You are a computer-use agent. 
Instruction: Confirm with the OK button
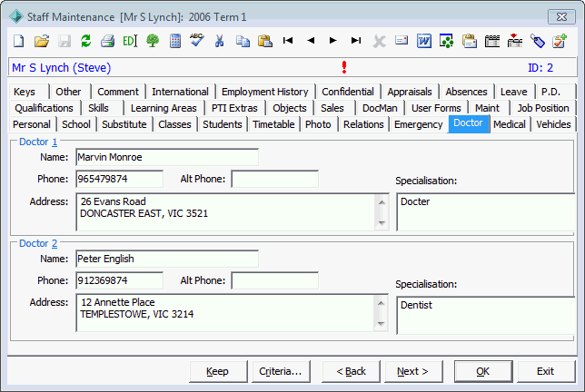483,371
